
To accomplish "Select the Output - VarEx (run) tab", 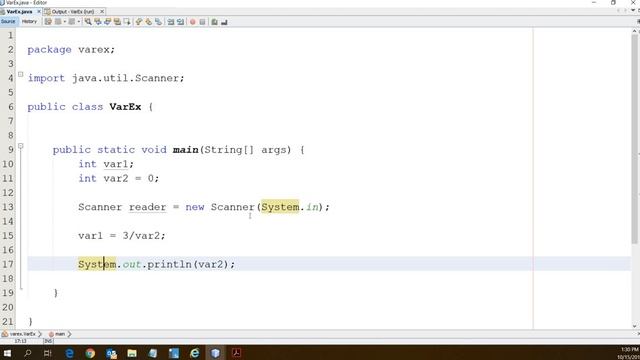I will [73, 11].
